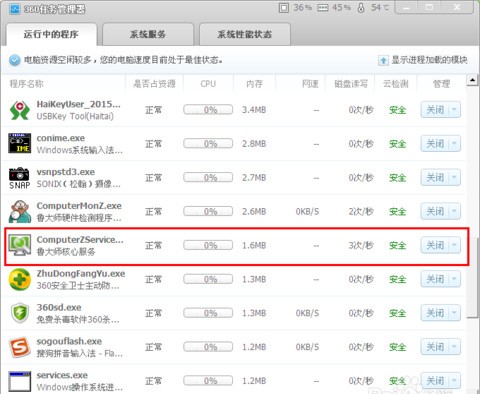Click the conime.exe IME icon
Viewport: 481px width, 394px height.
tap(20, 143)
